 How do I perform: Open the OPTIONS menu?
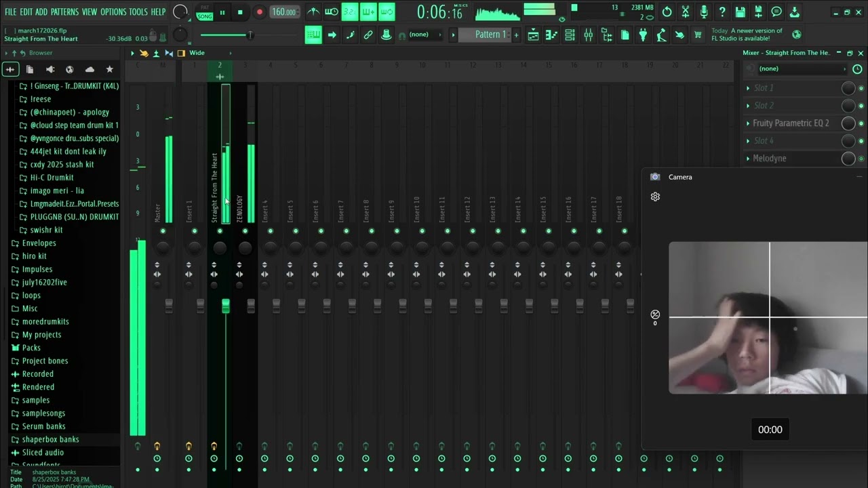coord(113,12)
